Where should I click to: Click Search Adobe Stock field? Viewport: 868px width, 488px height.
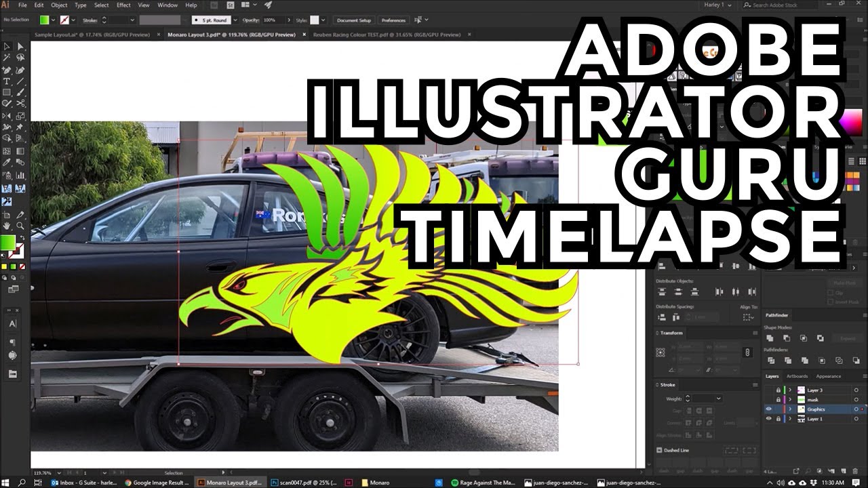pyautogui.click(x=780, y=5)
